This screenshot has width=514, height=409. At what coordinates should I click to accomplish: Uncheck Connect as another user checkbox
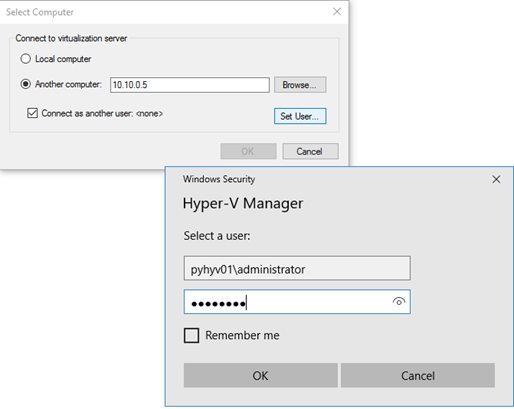pos(32,113)
